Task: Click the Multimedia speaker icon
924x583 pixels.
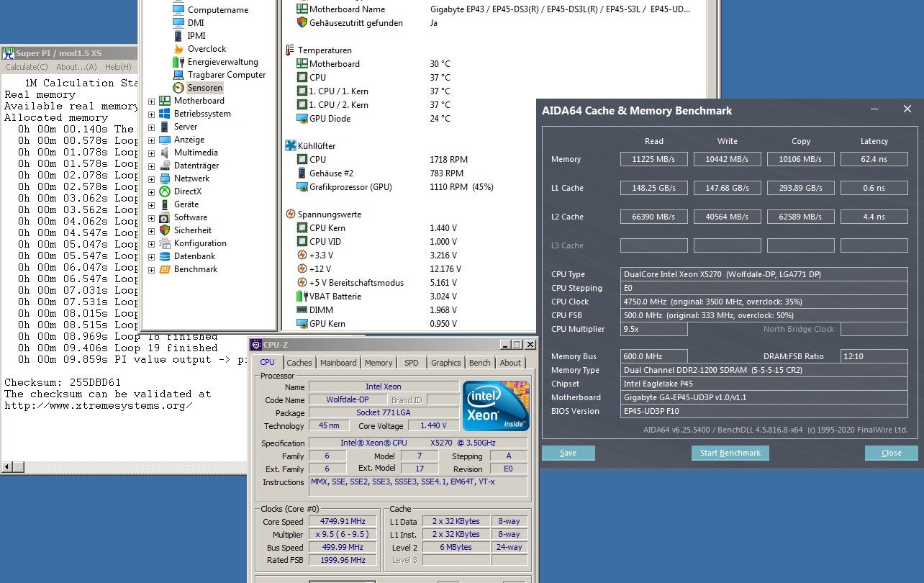Action: (x=164, y=152)
